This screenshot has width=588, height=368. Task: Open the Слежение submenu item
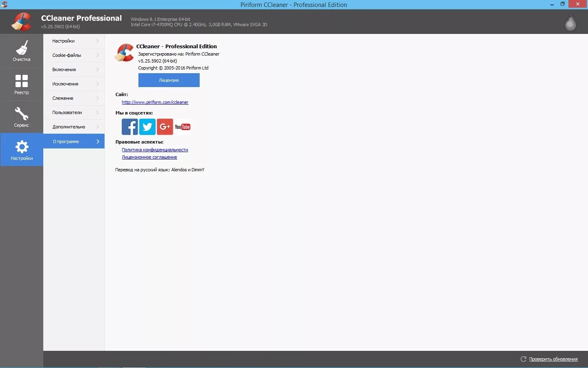74,98
